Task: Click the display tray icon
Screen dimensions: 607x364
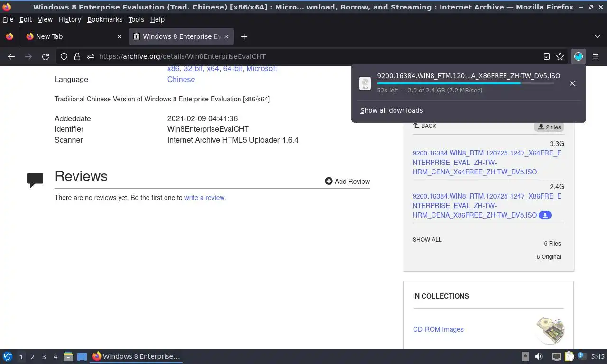Action: click(x=557, y=356)
